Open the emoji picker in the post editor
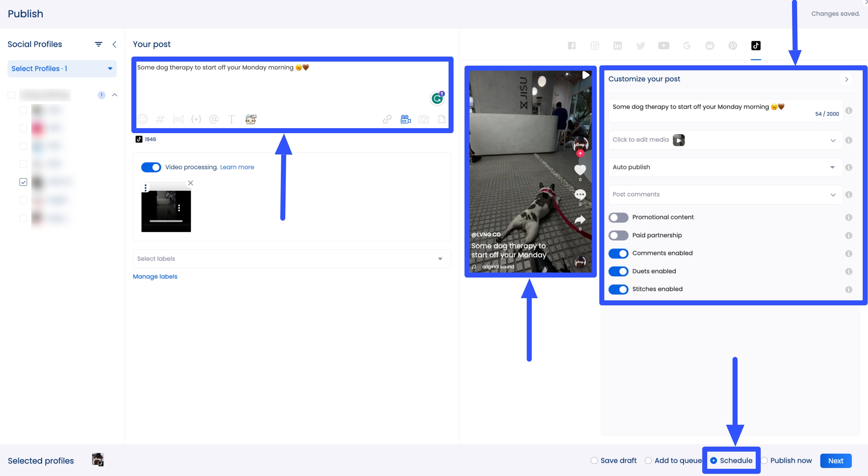 click(143, 119)
